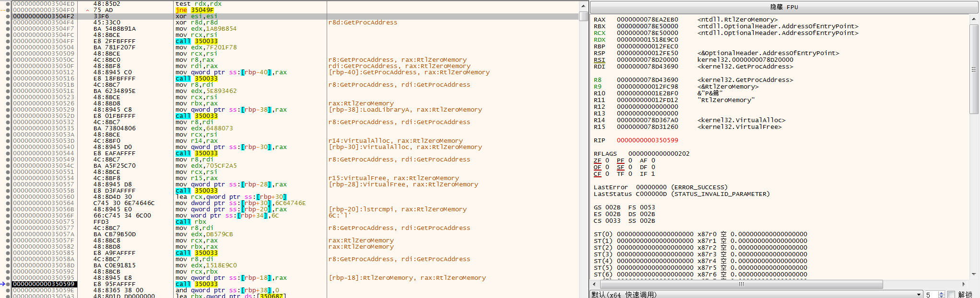Screen dimensions: 980x298
Task: Click the 隐藏 FPU button
Action: pos(784,7)
